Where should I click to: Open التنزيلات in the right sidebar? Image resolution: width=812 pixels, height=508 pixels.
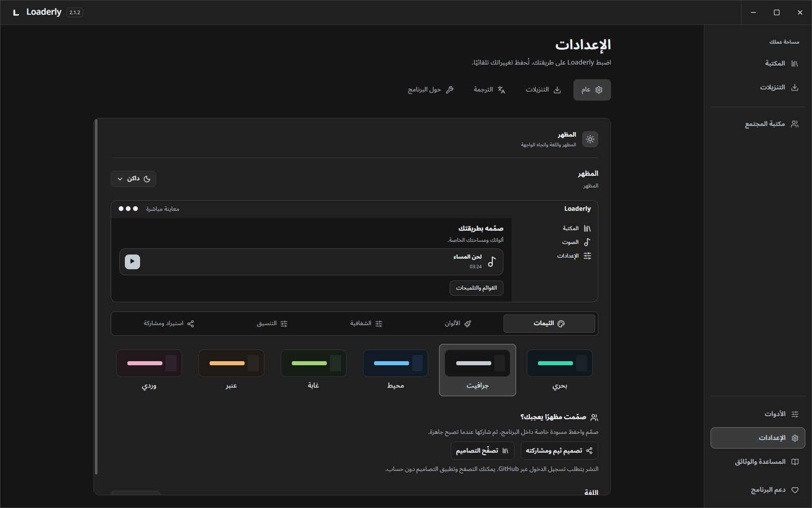pyautogui.click(x=758, y=87)
